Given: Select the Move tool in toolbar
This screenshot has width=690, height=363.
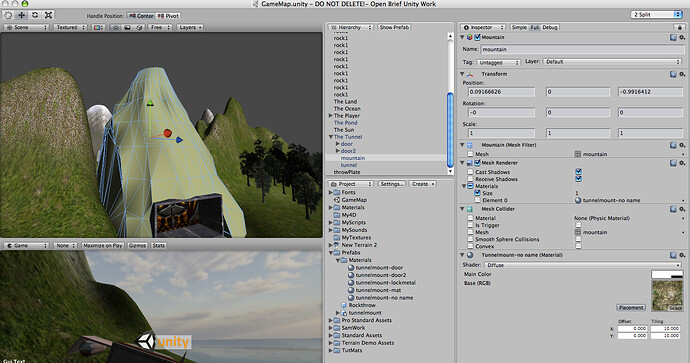Looking at the screenshot, I should pos(21,15).
